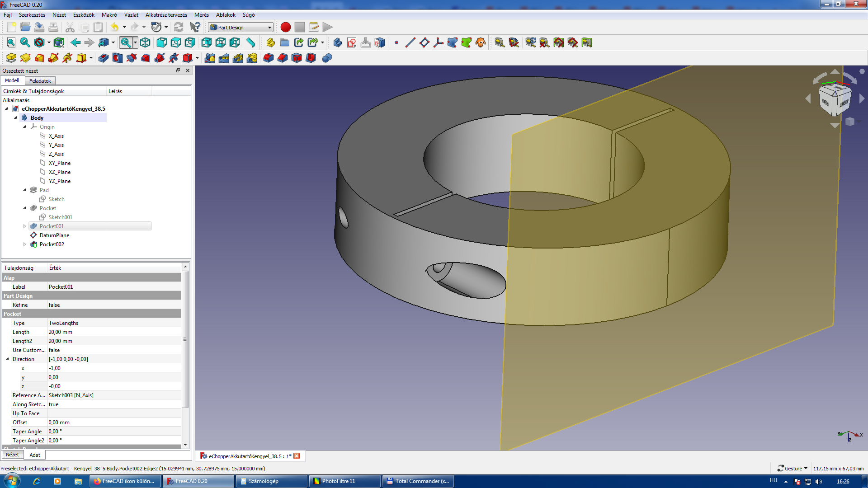Open the Vázlat menu

tap(131, 15)
